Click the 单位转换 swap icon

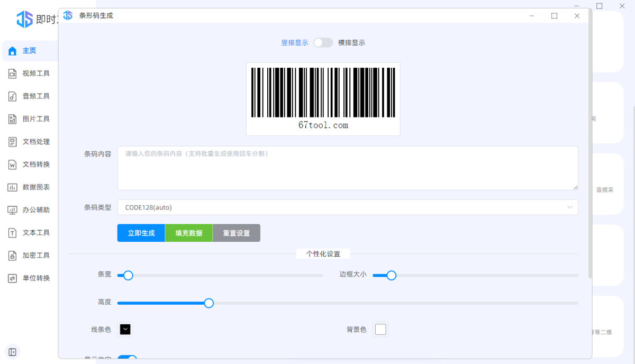coord(13,279)
